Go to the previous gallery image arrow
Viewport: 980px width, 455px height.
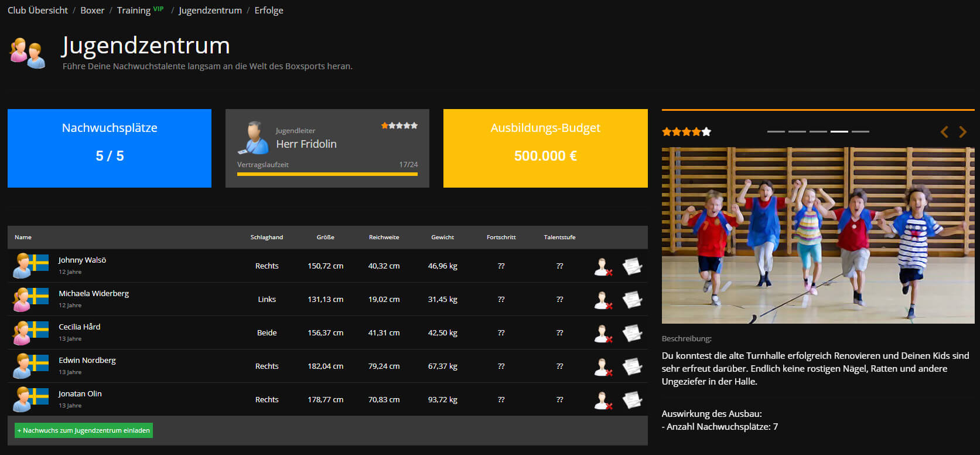pyautogui.click(x=944, y=132)
